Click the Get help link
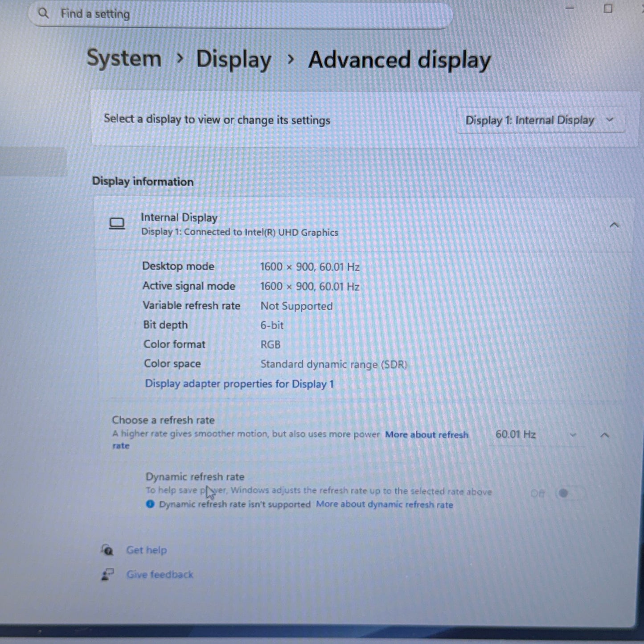Screen dimensions: 644x644 (147, 550)
